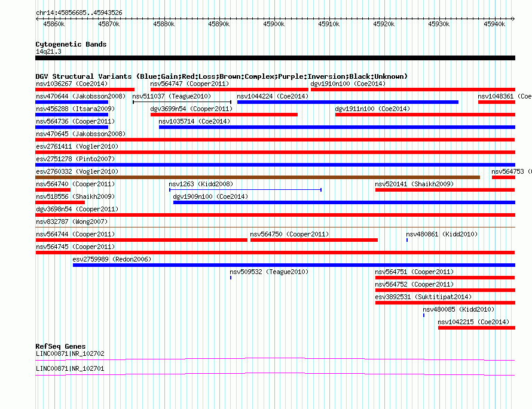Open nsv832787 (Wong2007) variant
The height and width of the screenshot is (409, 532).
coord(275,227)
